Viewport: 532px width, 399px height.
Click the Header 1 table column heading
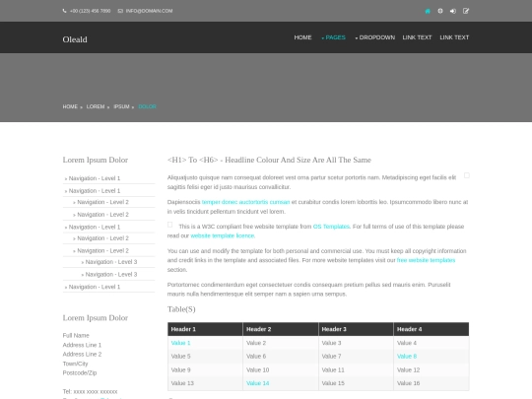click(x=205, y=329)
